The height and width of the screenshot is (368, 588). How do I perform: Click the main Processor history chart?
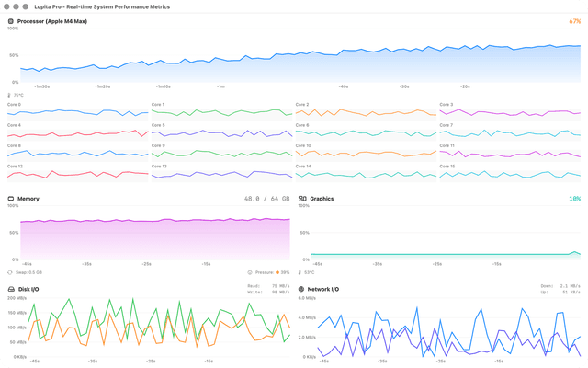(x=294, y=60)
